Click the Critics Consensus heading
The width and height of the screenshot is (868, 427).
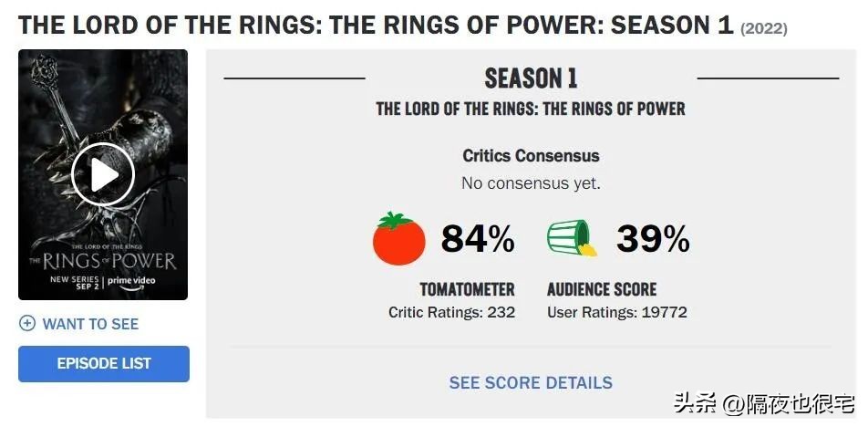(x=531, y=156)
